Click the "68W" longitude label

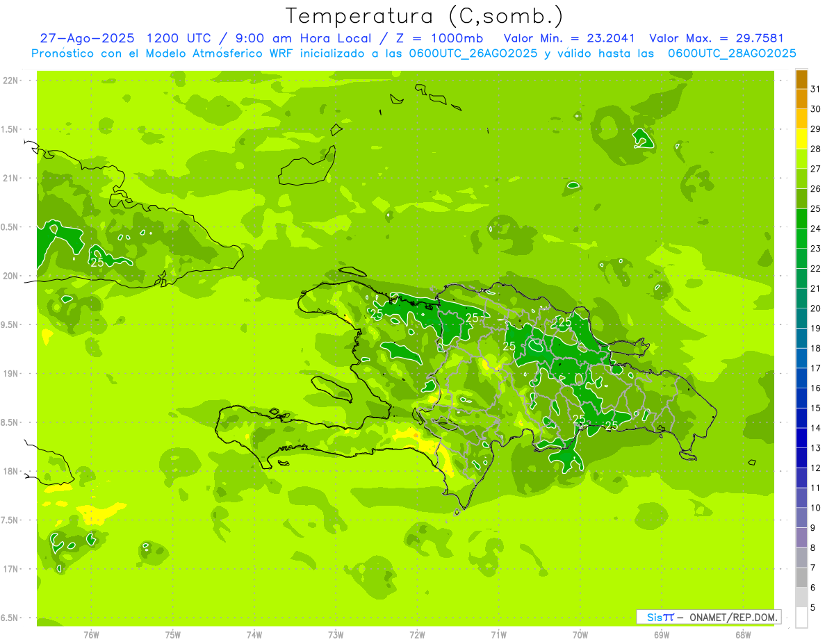[x=743, y=635]
